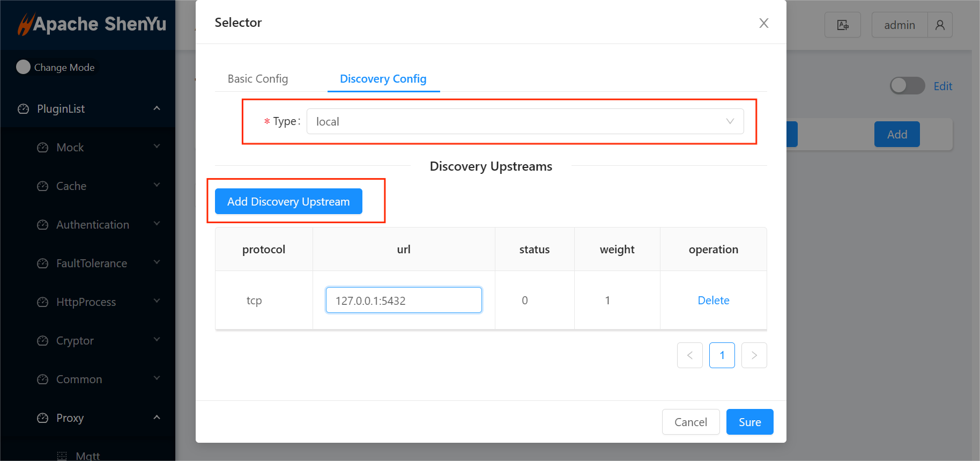The image size is (980, 461).
Task: Toggle the switch next to Edit
Action: 907,86
